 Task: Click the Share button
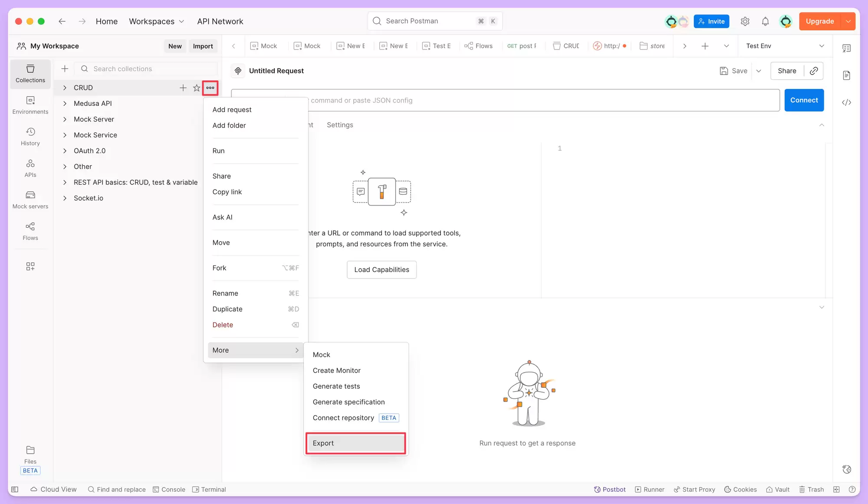point(787,71)
